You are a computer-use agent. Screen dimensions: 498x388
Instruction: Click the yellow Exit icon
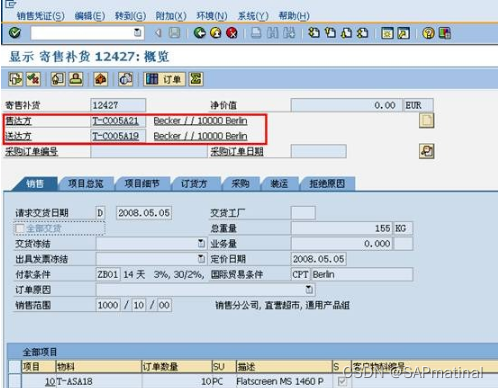(x=216, y=33)
